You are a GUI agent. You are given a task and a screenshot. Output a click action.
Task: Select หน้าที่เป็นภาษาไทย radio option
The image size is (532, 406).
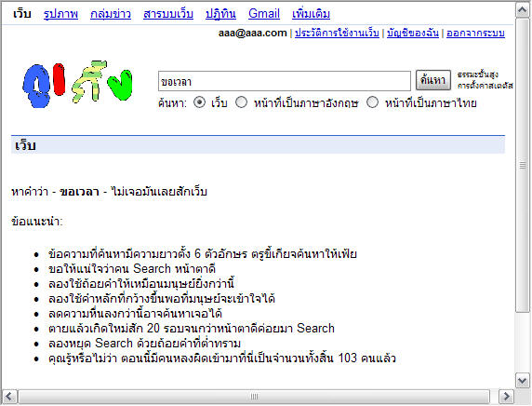tap(372, 102)
